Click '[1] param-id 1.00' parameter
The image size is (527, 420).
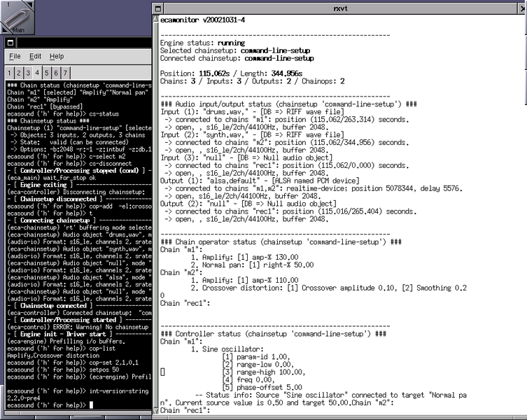(256, 357)
